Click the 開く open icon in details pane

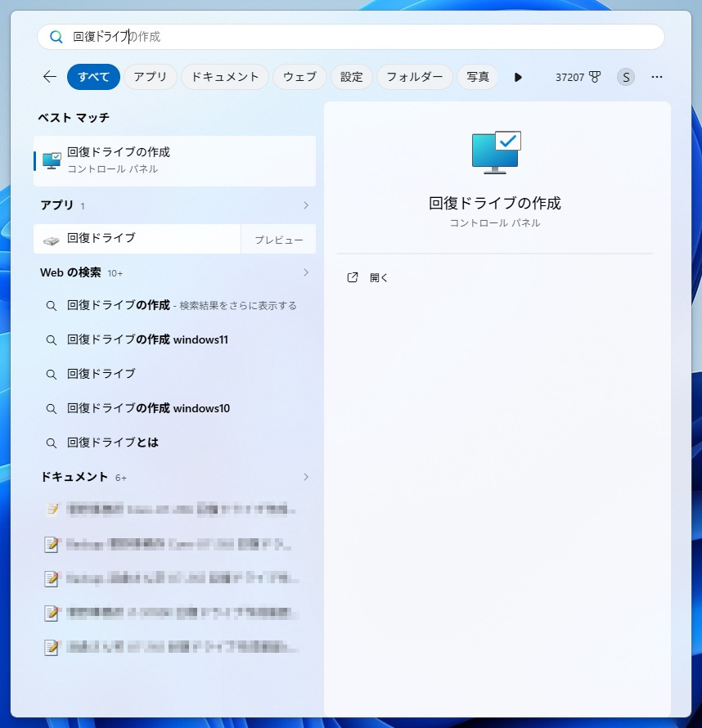coord(353,277)
